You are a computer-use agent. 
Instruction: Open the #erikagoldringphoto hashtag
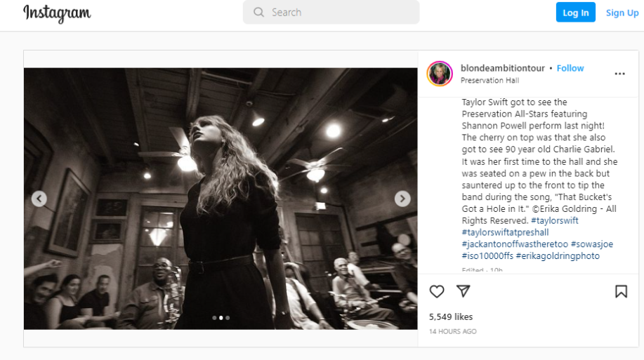pyautogui.click(x=558, y=256)
